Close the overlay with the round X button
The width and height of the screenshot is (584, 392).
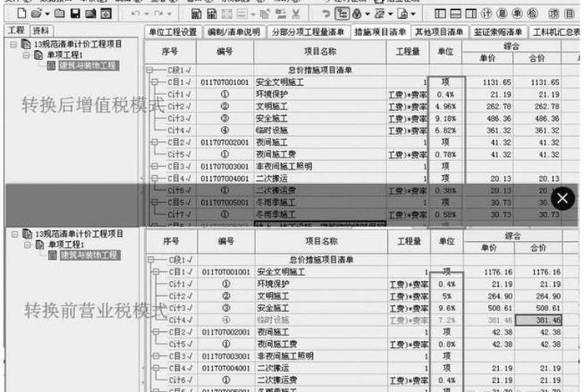562,198
